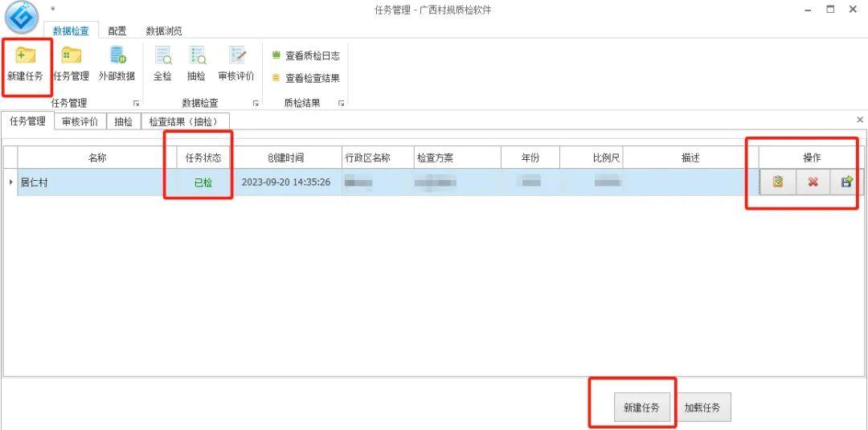This screenshot has height=430, width=868.
Task: Minimize the application window
Action: 809,9
